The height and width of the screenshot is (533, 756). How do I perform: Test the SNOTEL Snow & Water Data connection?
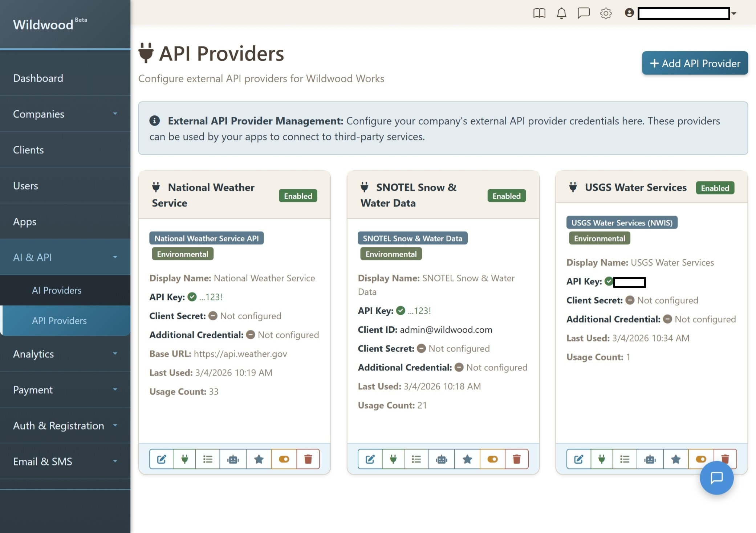pos(393,459)
